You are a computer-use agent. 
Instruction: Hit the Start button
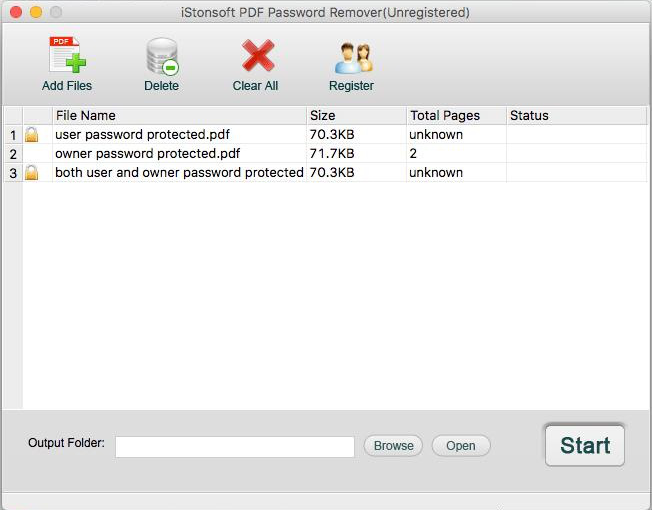pyautogui.click(x=585, y=445)
